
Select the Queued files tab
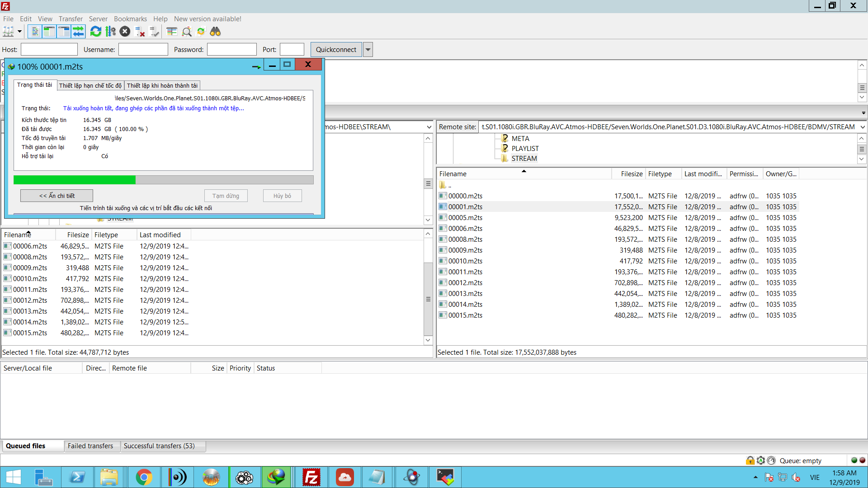click(x=26, y=446)
